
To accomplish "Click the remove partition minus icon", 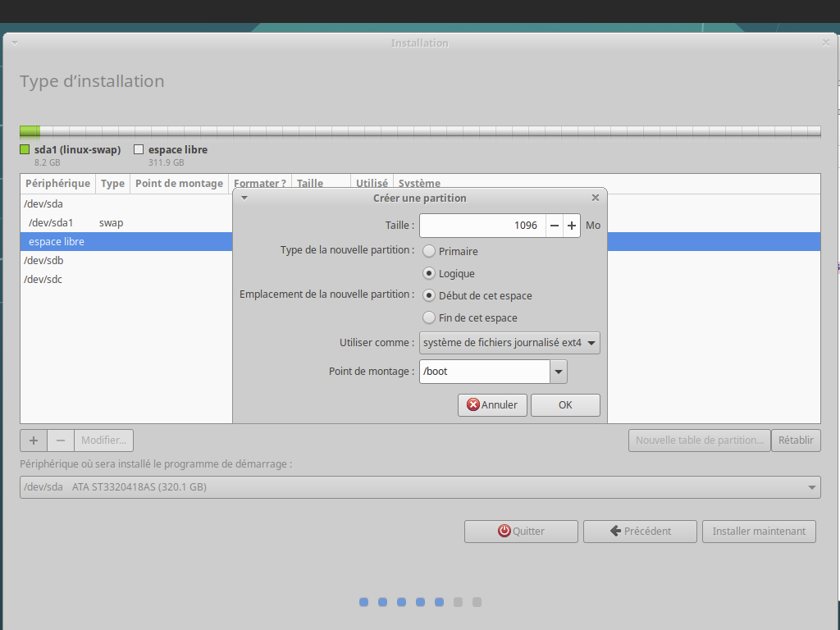I will 61,441.
